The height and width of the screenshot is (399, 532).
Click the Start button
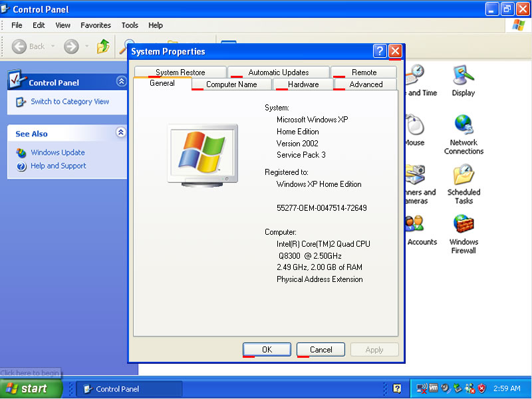30,388
